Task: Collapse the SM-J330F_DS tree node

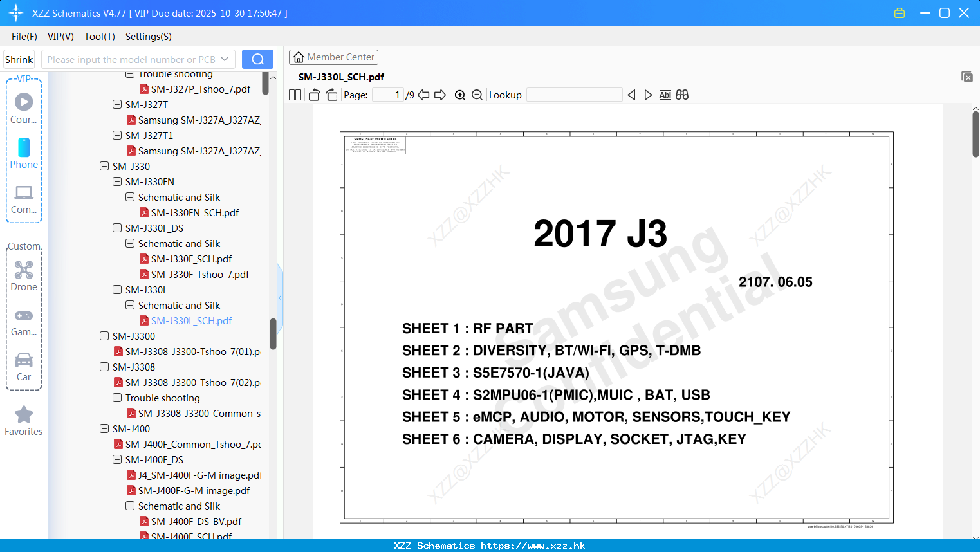Action: pos(117,228)
